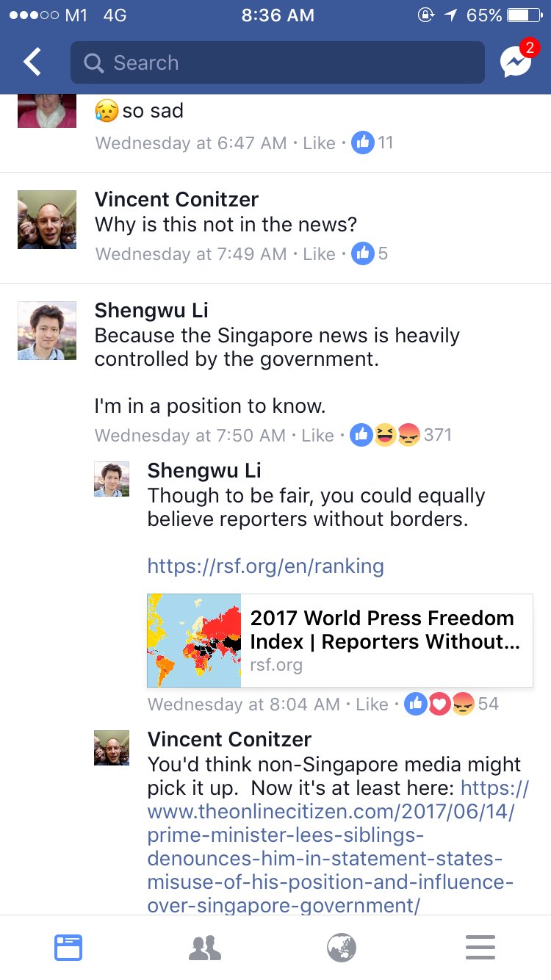The height and width of the screenshot is (980, 551).
Task: Open the News Feed tab icon
Action: [x=68, y=948]
